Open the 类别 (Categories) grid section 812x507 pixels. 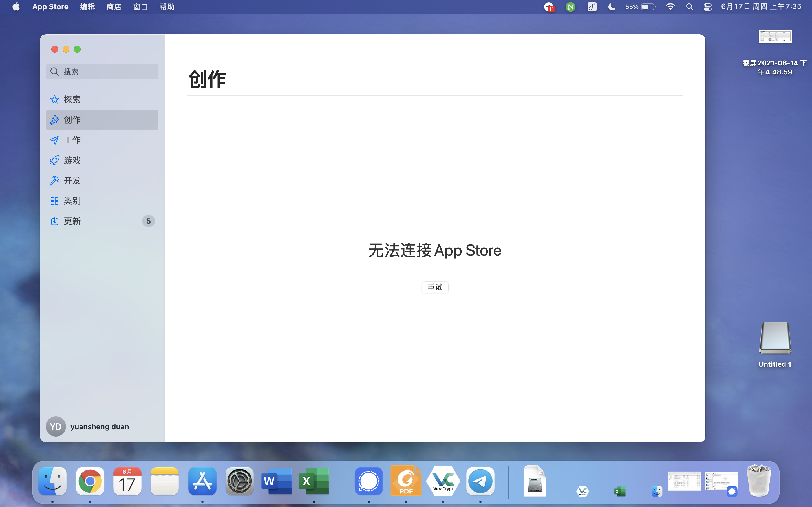click(72, 201)
